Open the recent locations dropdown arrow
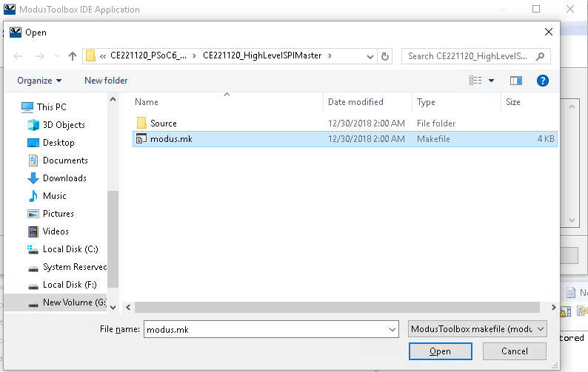 (x=57, y=56)
